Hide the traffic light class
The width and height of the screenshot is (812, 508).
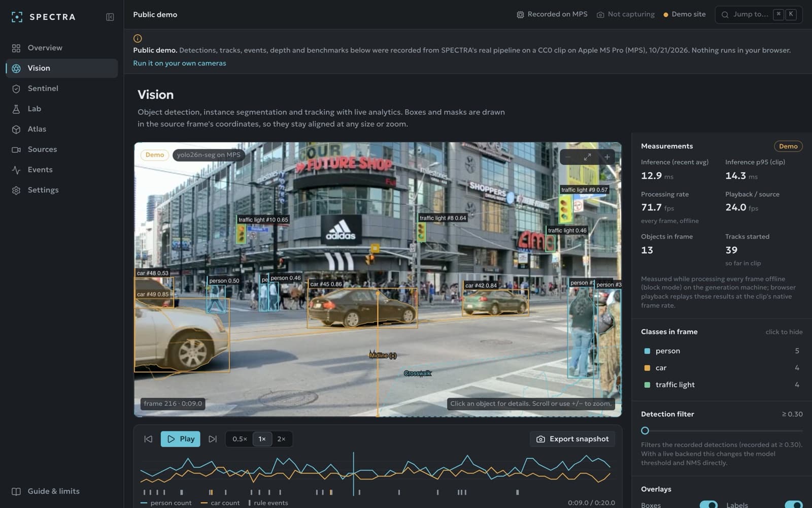[x=722, y=385]
